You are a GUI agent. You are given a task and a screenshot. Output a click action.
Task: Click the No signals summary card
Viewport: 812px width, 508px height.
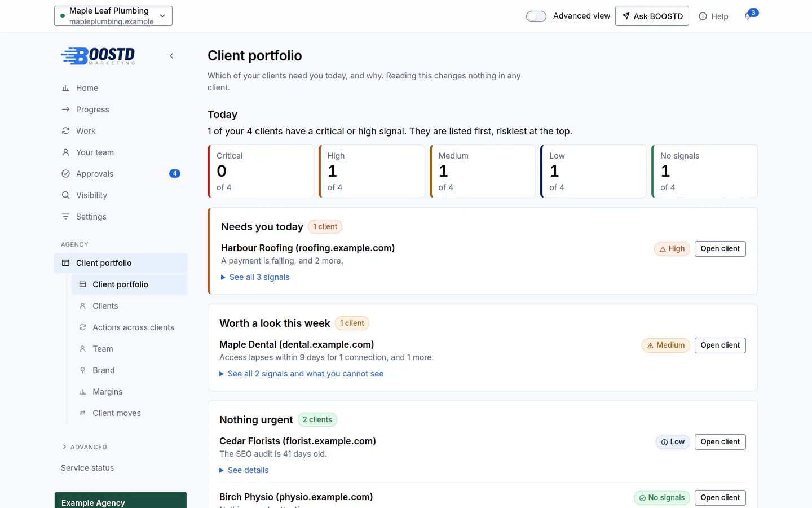(704, 172)
